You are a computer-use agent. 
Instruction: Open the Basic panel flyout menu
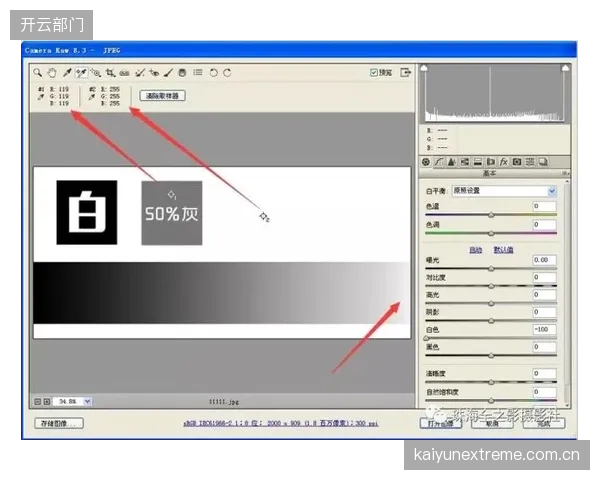[x=565, y=174]
